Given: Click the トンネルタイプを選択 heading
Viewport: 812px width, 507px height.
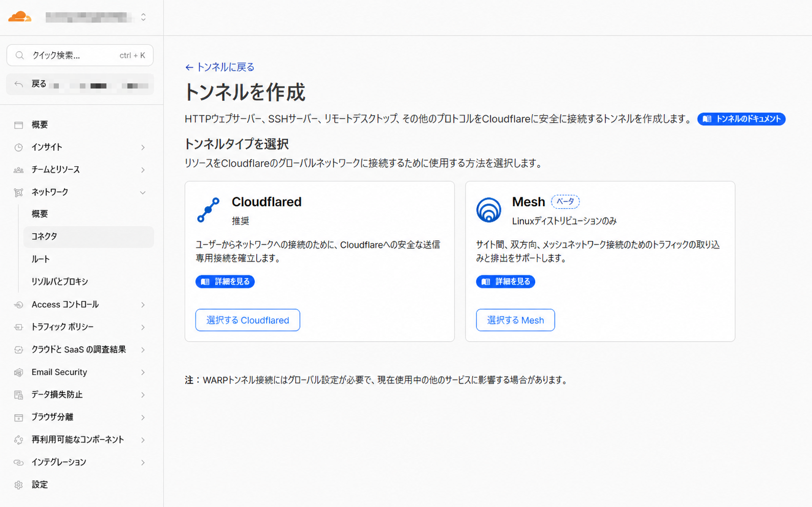Looking at the screenshot, I should pyautogui.click(x=236, y=144).
